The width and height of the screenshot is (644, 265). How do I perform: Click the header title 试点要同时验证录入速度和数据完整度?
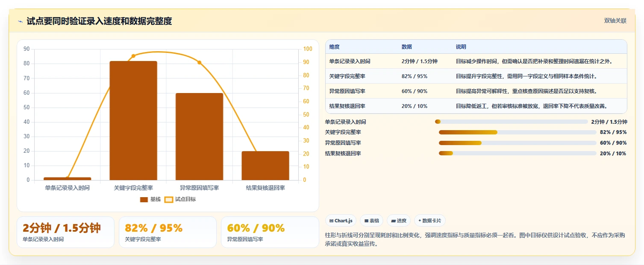(x=99, y=21)
